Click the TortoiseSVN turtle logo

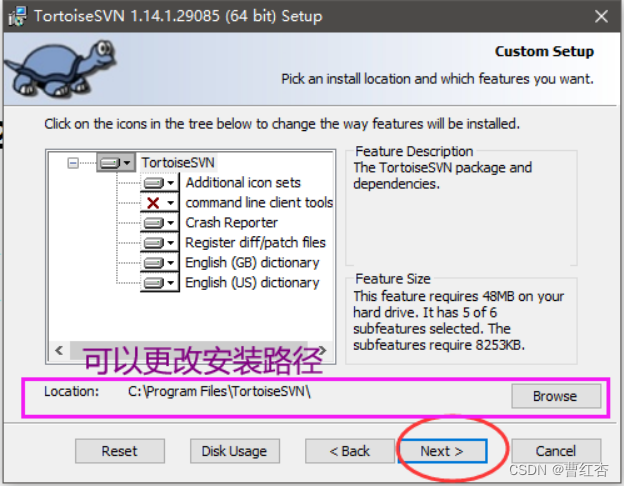(x=61, y=68)
